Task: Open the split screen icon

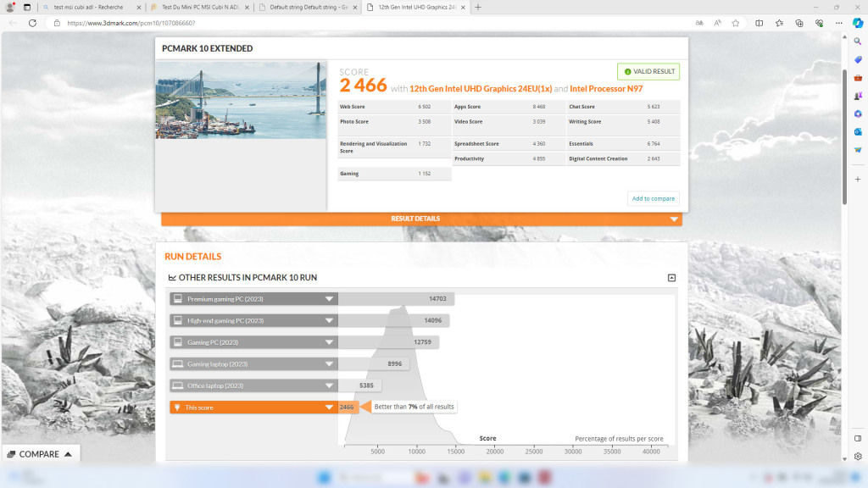Action: coord(759,23)
